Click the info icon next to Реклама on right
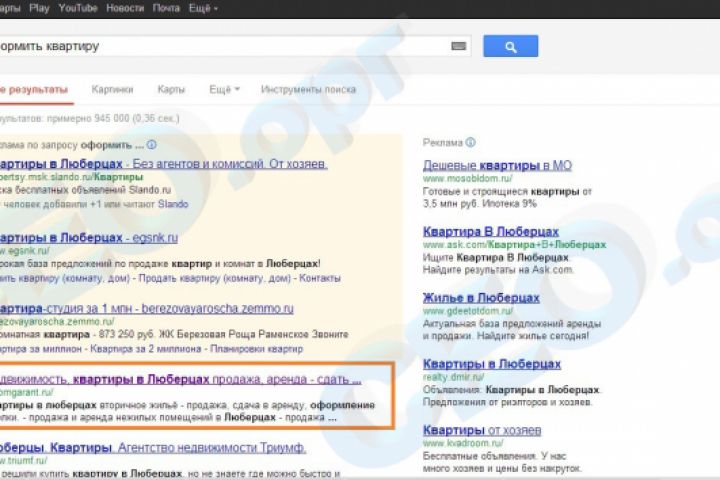720x480 pixels. click(471, 142)
